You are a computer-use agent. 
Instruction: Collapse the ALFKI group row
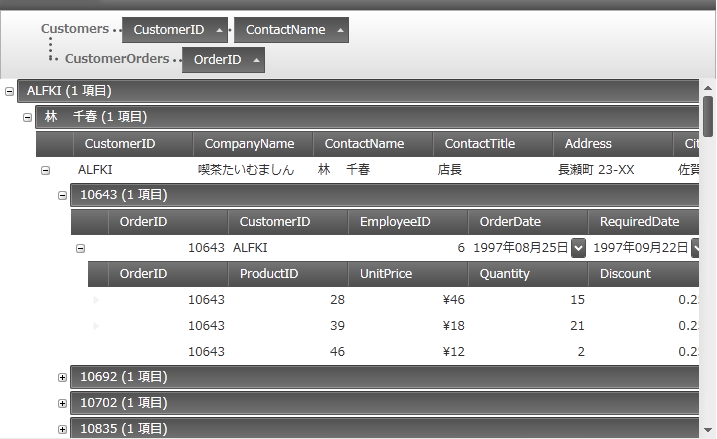[x=10, y=91]
